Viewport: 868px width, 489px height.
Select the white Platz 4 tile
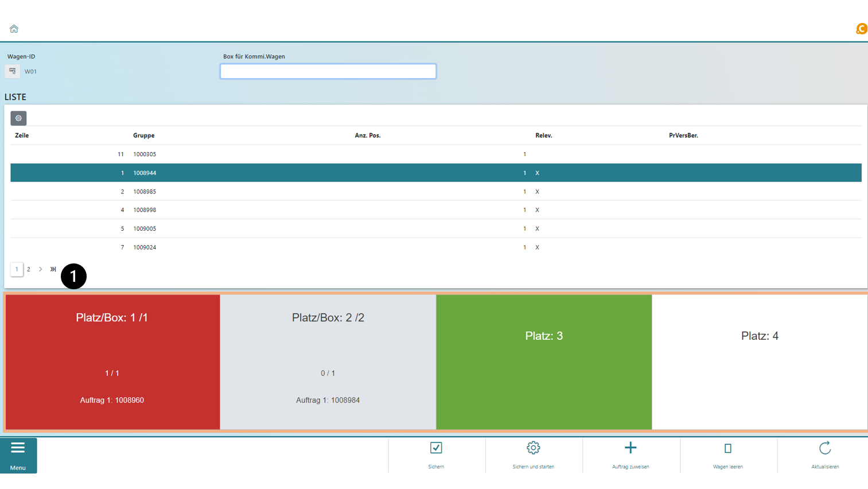(x=759, y=362)
